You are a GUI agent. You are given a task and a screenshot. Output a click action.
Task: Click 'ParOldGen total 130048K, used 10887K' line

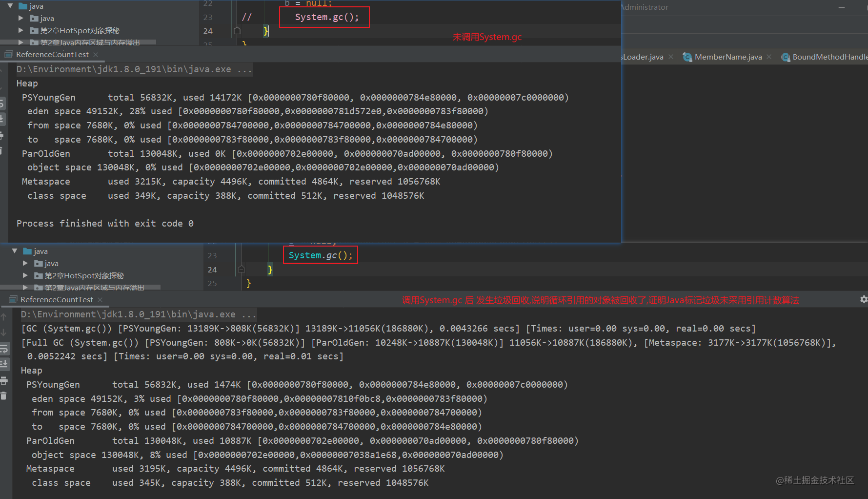303,441
